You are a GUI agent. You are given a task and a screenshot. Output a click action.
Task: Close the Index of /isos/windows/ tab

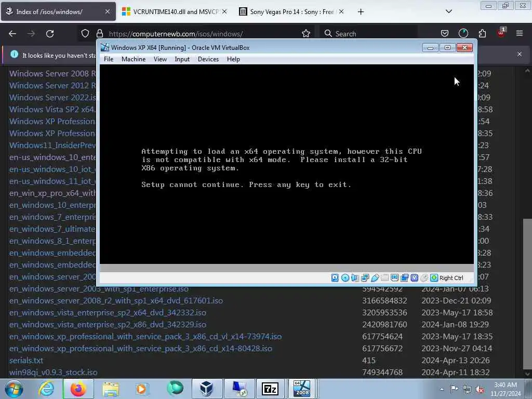pos(107,11)
